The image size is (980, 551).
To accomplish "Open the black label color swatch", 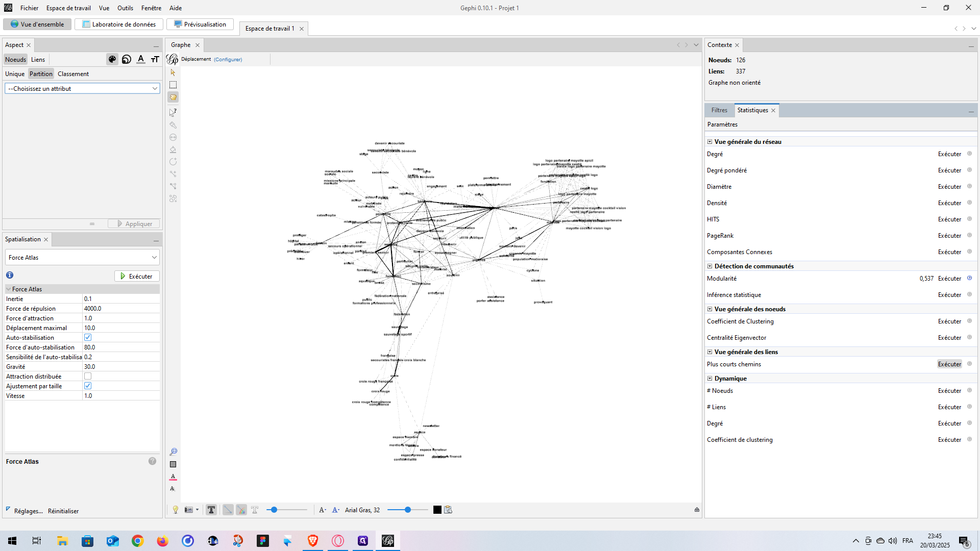I will pos(437,510).
